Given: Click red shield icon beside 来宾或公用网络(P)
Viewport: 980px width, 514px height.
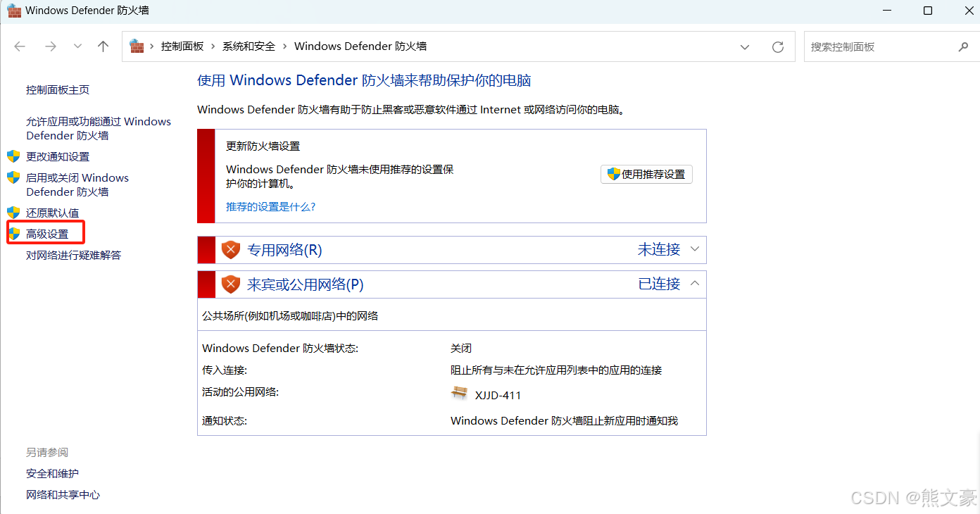Looking at the screenshot, I should tap(231, 284).
